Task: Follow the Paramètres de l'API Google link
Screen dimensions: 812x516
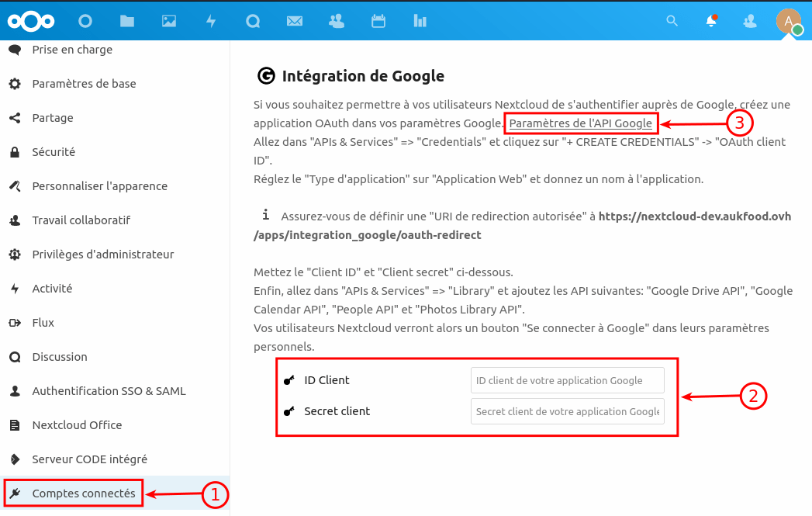Action: 581,123
